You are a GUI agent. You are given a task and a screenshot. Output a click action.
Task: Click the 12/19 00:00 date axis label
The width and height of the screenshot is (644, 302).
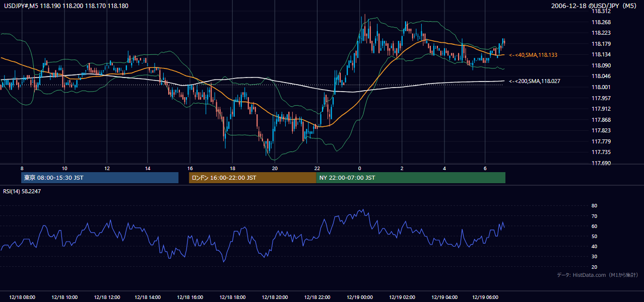click(359, 297)
